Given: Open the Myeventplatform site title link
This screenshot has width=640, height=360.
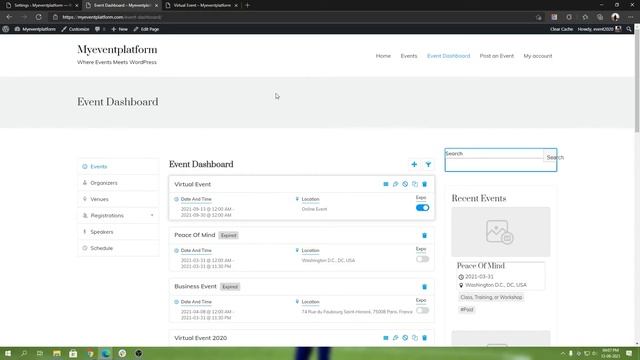Looking at the screenshot, I should [x=117, y=49].
